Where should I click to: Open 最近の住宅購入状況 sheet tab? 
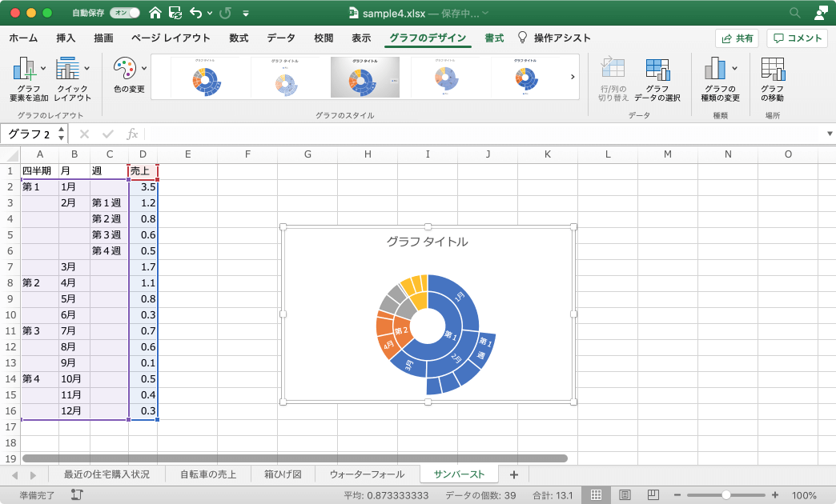(107, 474)
